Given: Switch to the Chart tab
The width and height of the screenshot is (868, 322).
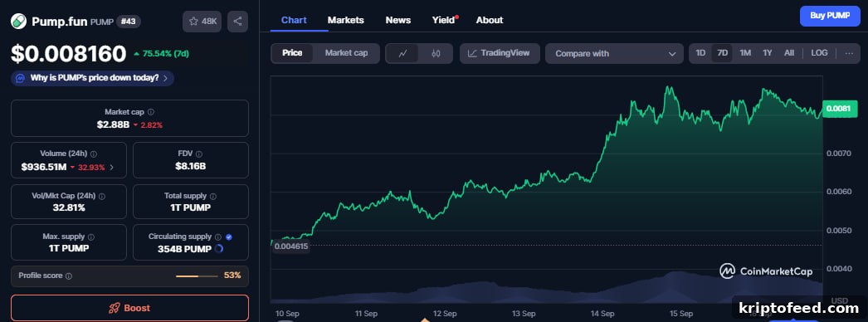Looking at the screenshot, I should pyautogui.click(x=294, y=20).
